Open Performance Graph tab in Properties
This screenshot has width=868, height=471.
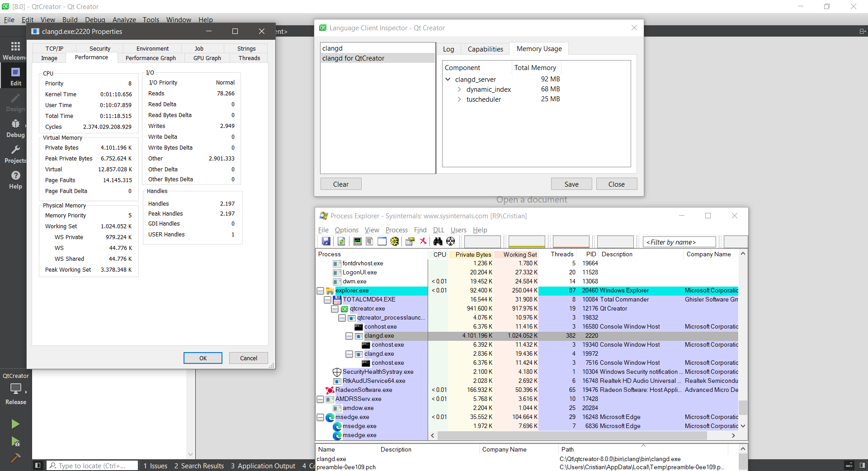[x=151, y=58]
